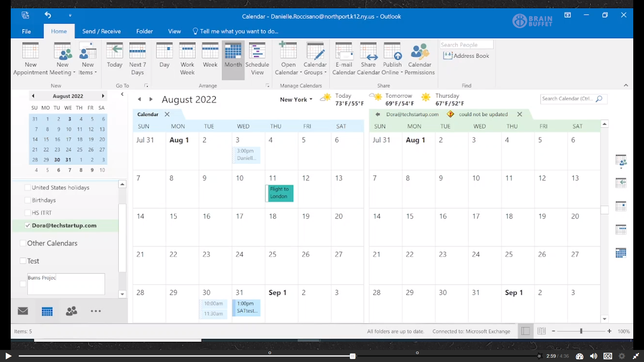Viewport: 644px width, 362px height.
Task: Open the Send / Receive tab
Action: [x=101, y=31]
